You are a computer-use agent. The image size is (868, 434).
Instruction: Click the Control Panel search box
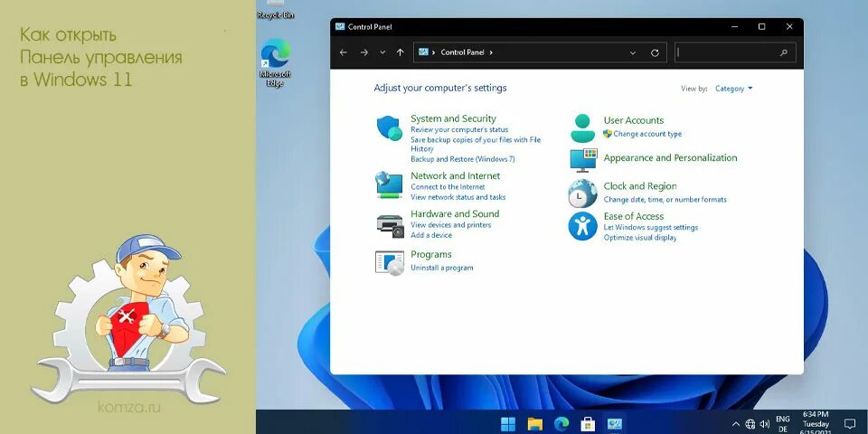coord(735,52)
